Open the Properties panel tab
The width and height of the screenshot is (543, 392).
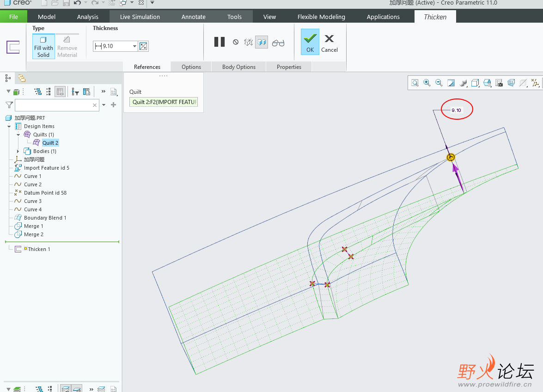289,67
